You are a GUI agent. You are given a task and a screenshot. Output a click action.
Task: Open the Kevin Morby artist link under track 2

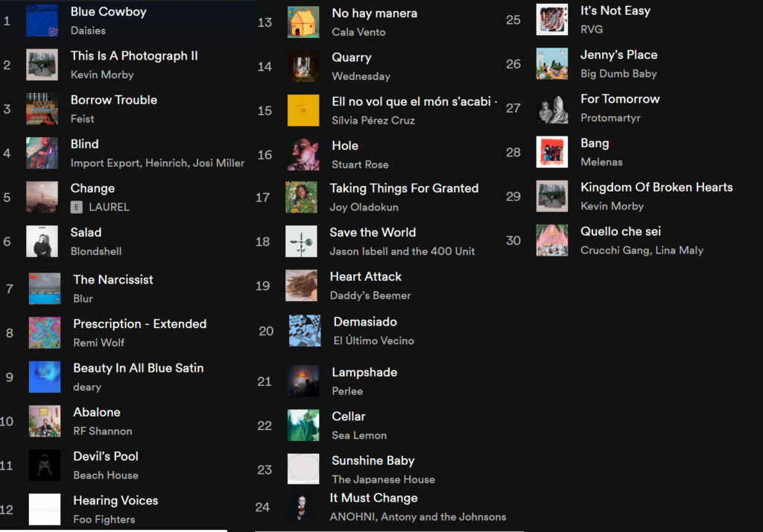[x=102, y=75]
